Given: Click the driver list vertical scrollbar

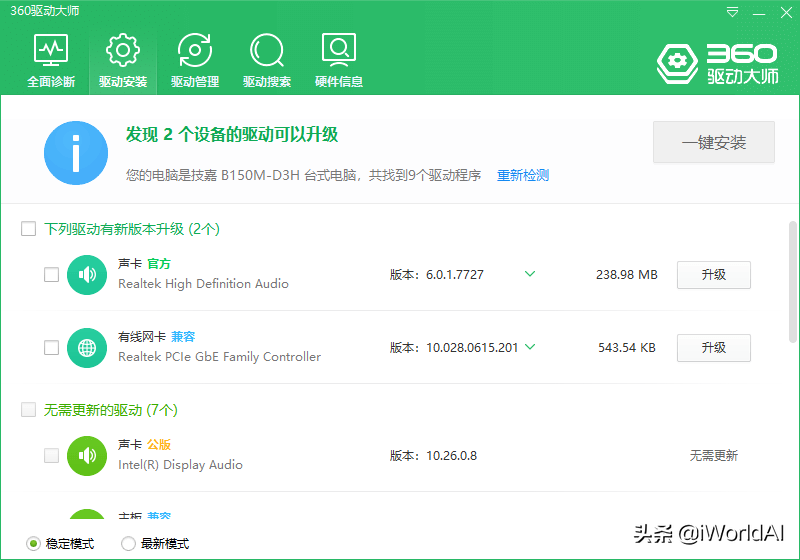Looking at the screenshot, I should (792, 282).
